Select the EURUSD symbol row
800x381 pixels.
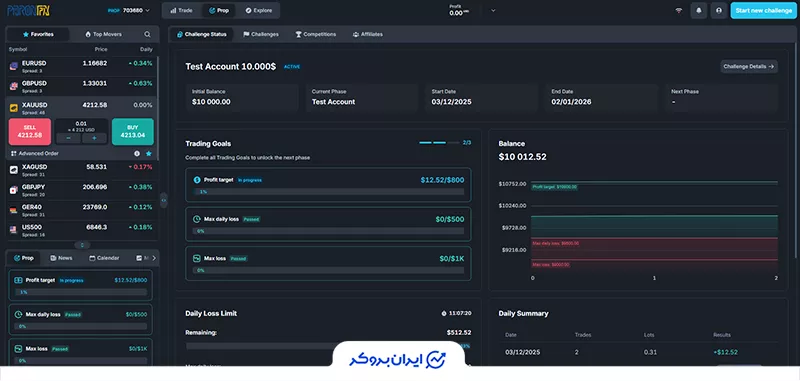point(81,66)
